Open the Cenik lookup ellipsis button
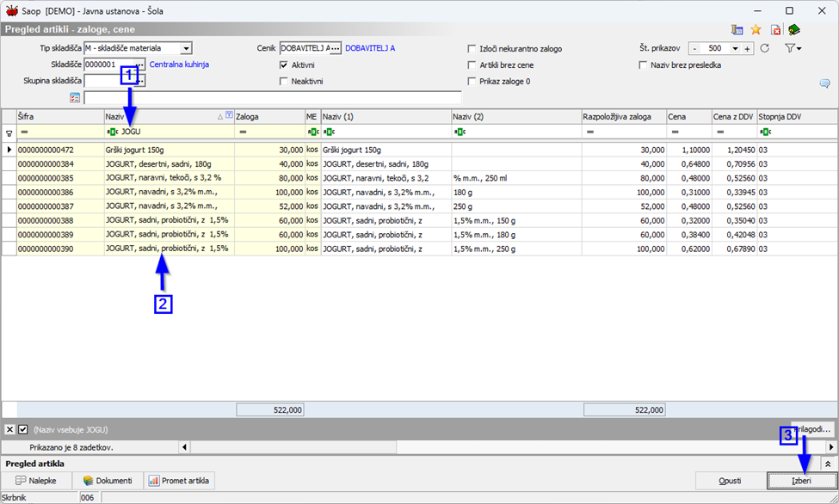Screen dimensions: 839x504 335,49
